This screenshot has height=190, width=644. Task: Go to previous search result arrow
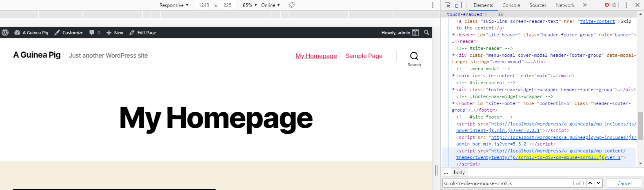[x=590, y=183]
